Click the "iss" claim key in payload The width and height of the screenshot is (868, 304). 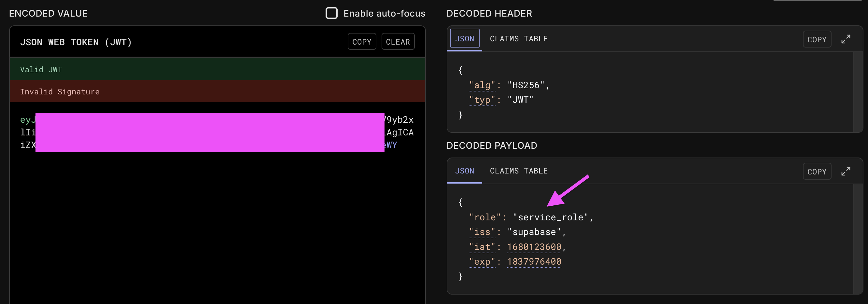[x=482, y=232]
